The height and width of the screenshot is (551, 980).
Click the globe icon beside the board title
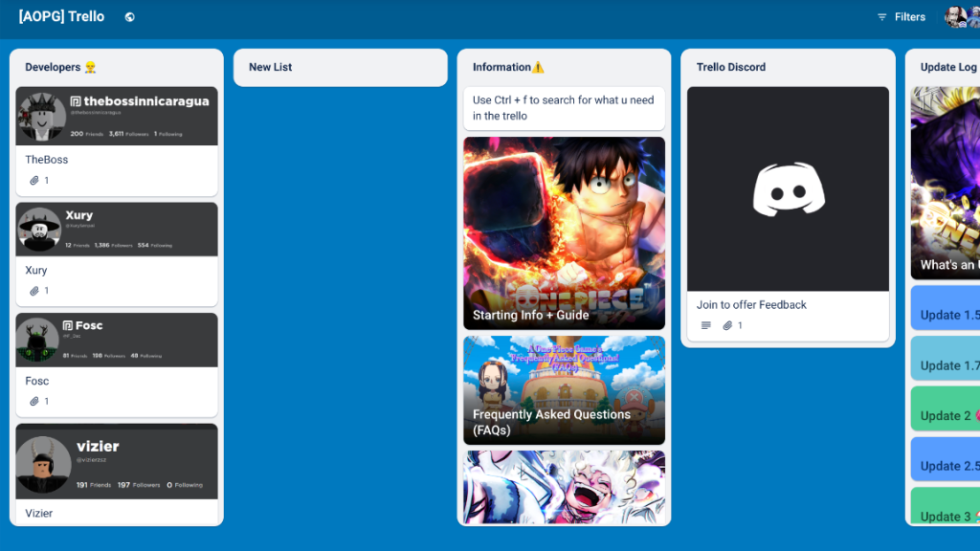129,16
